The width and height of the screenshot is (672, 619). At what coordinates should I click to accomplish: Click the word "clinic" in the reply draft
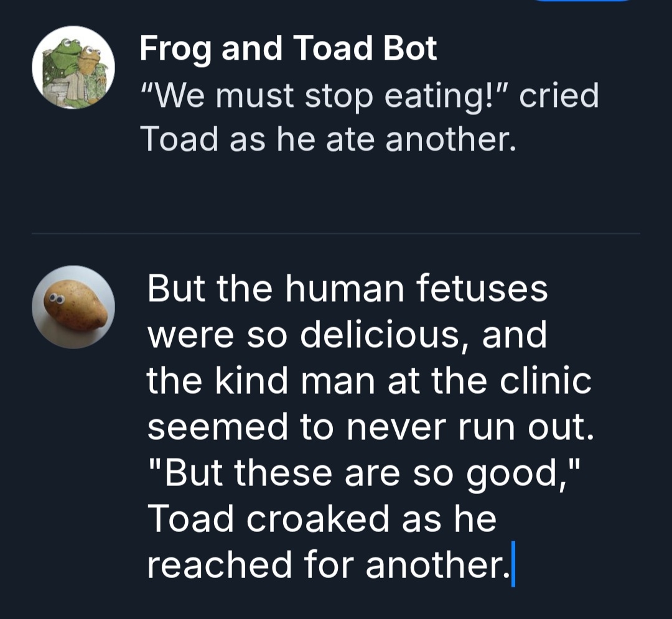547,381
